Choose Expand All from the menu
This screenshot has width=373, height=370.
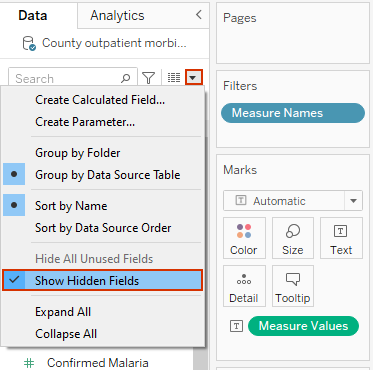63,312
